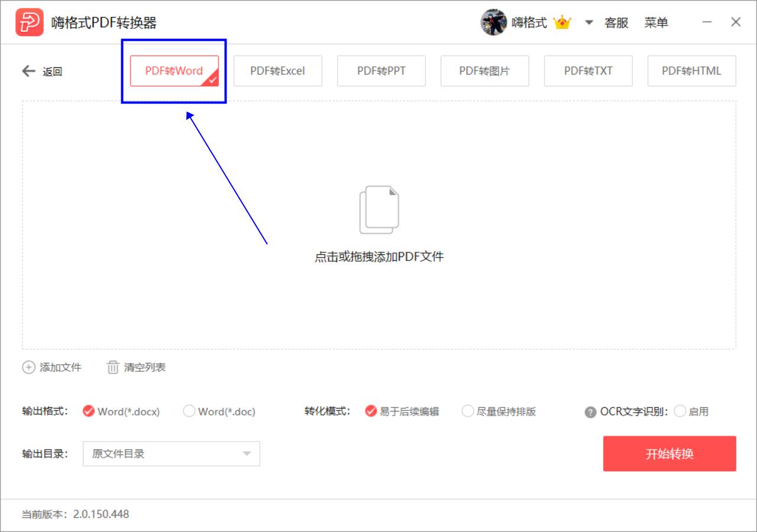Open the 菜单 menu
Screen dimensions: 757x532
[x=656, y=22]
